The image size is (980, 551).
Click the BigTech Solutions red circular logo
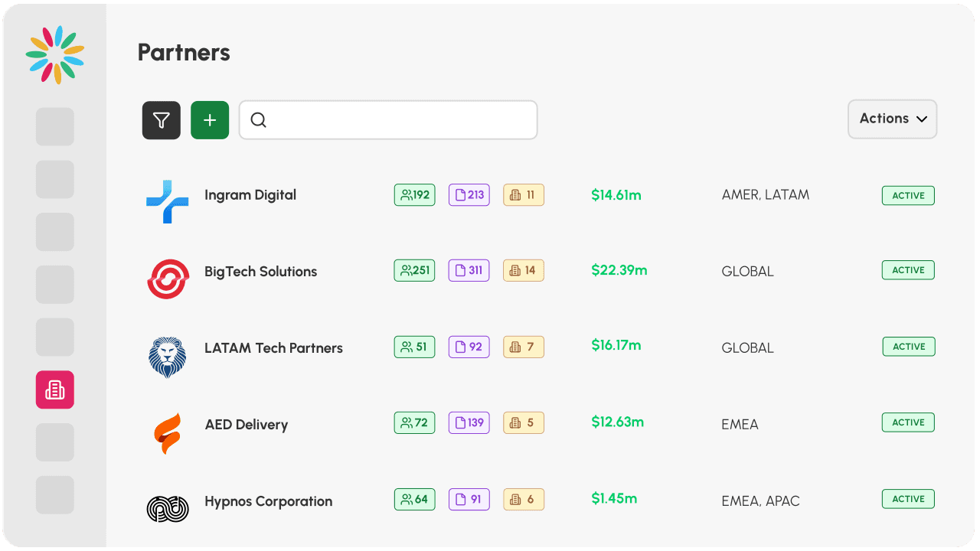(x=168, y=279)
